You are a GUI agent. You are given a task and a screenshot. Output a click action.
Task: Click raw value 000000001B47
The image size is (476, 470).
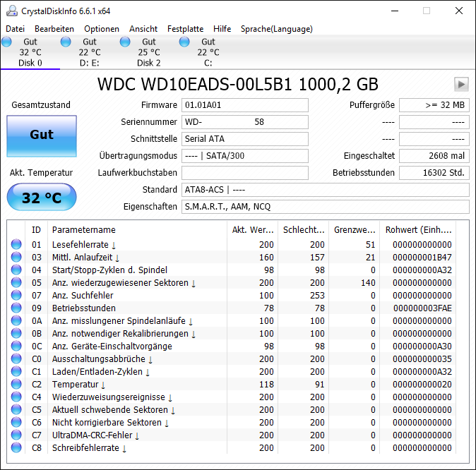pyautogui.click(x=422, y=258)
